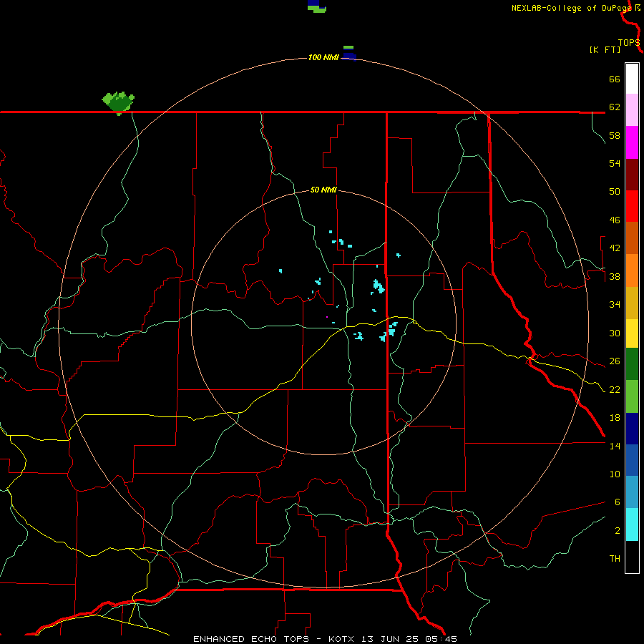Click the 'ENHANCED ECHO TOPS' product title
644x644 pixels.
251,639
